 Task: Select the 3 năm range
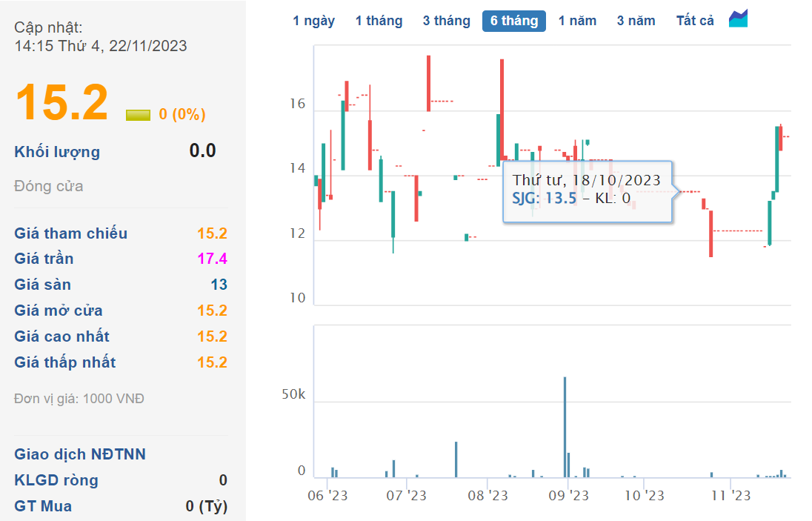pyautogui.click(x=636, y=21)
